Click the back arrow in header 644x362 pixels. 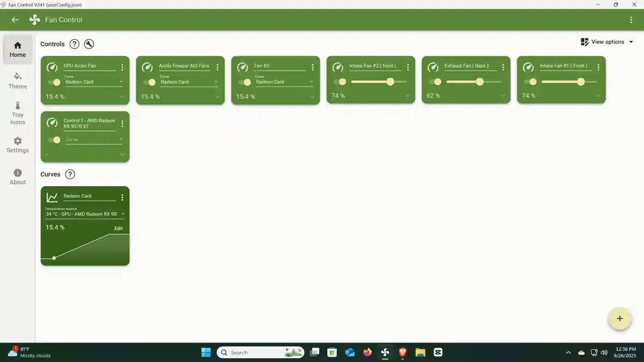(x=15, y=20)
